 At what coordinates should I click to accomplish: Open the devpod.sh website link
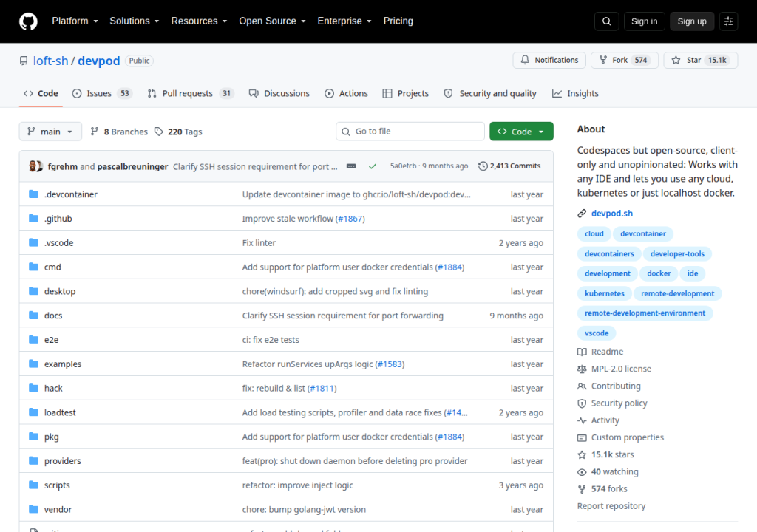(611, 214)
